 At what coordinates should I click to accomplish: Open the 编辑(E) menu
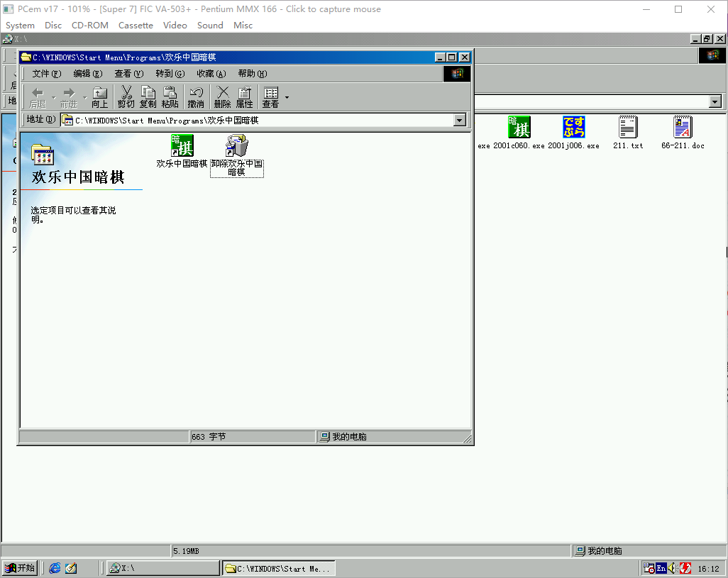(88, 74)
